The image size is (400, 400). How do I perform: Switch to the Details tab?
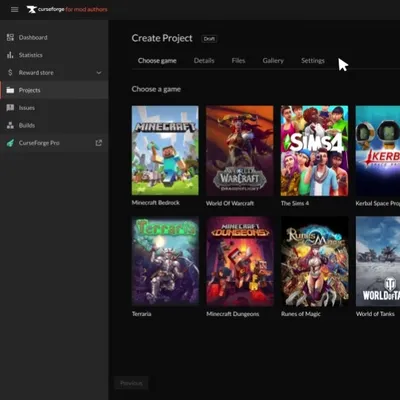[204, 61]
